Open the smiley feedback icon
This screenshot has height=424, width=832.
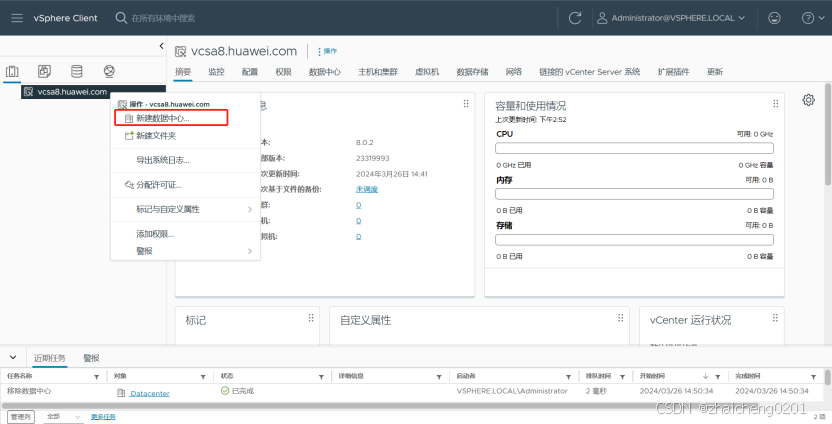pos(774,18)
